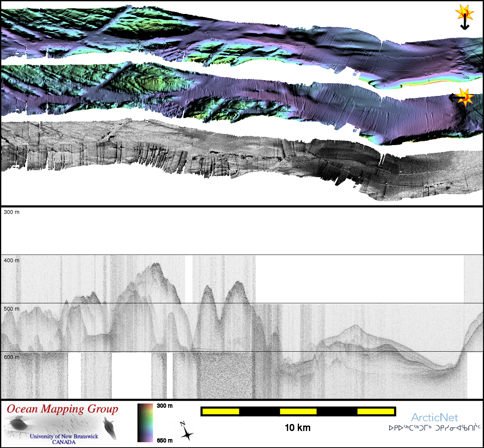The image size is (484, 448).
Task: Click University of New Brunswick Canada text
Action: click(64, 439)
